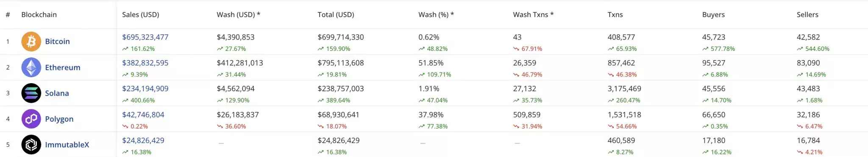Viewport: 868px width, 157px height.
Task: Sort by the Wash (%) column header
Action: (x=436, y=14)
